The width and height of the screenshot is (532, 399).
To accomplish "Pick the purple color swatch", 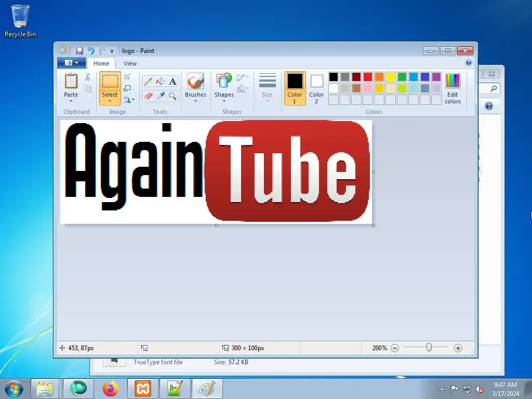I will click(436, 77).
